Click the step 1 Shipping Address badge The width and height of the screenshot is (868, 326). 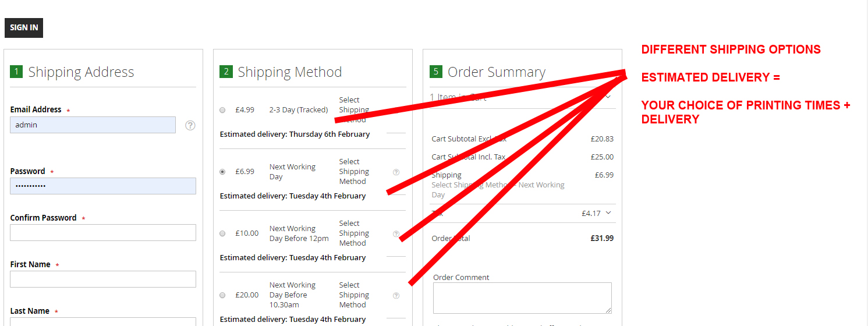16,72
